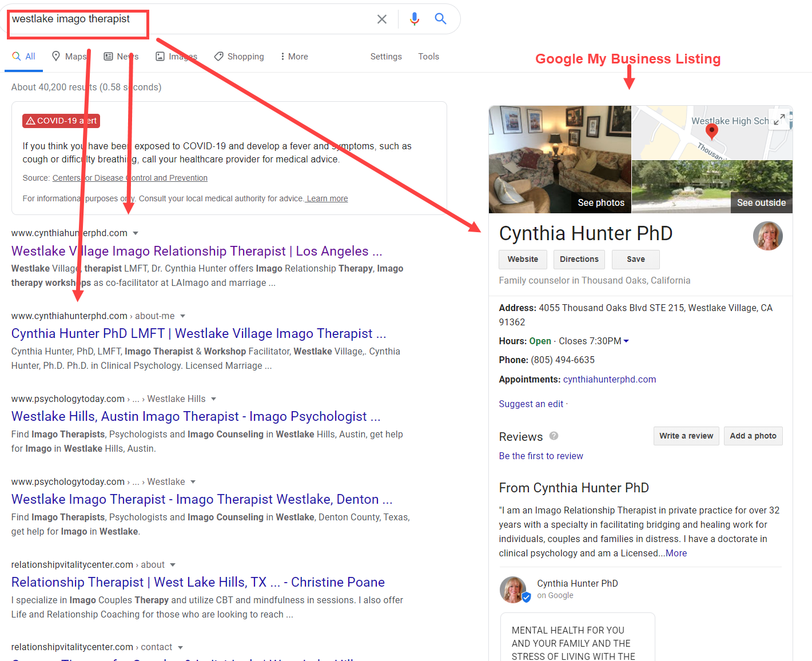Expand options arrow beside relationshipvitalitycenter.com contact

pos(180,647)
